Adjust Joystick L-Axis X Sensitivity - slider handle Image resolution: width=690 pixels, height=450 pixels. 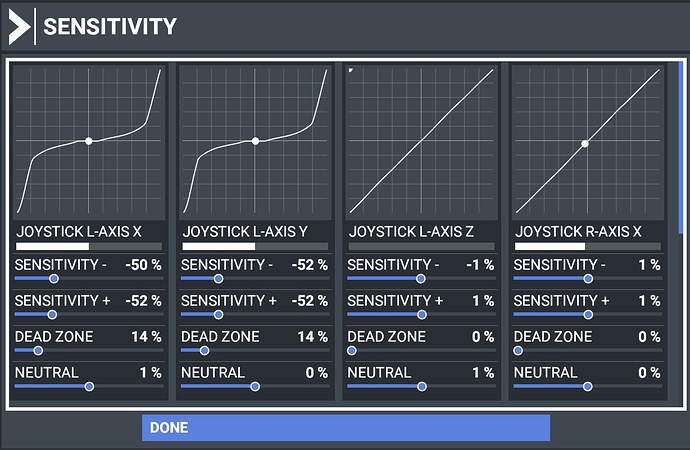tap(54, 279)
